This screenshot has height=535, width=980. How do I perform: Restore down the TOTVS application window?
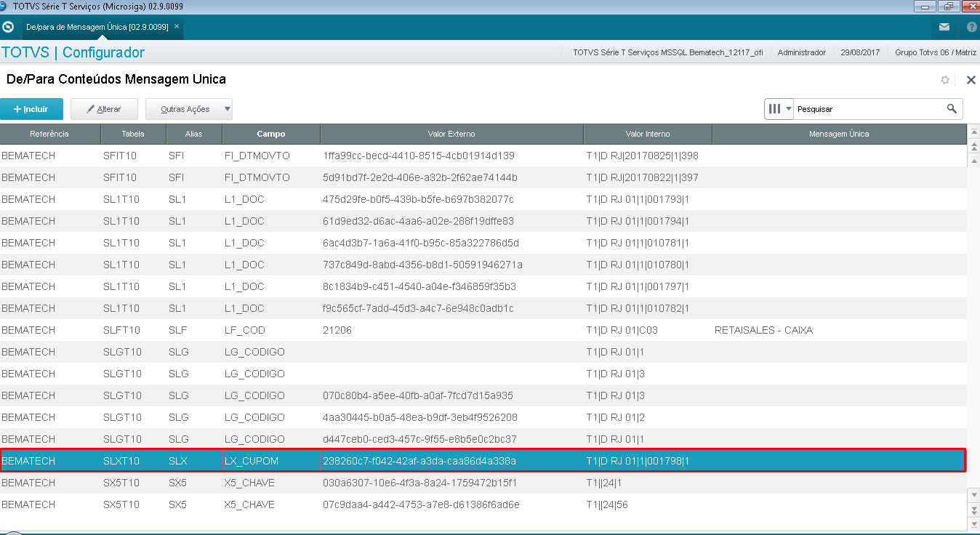948,7
